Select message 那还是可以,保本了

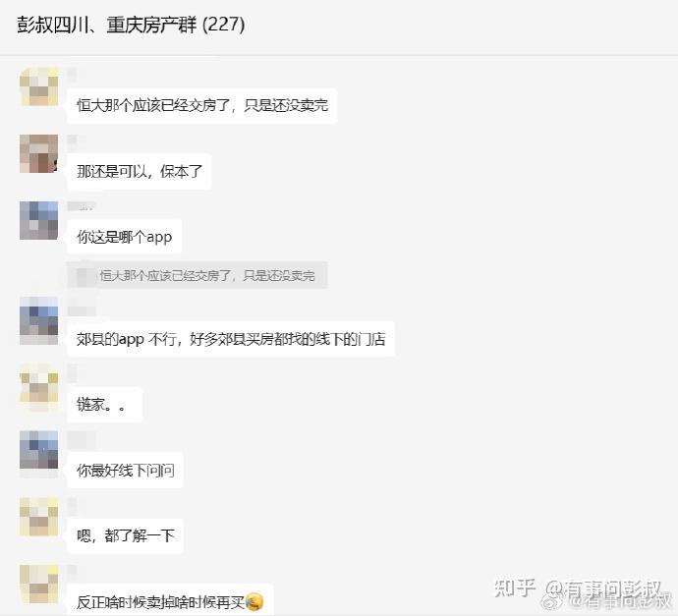click(x=140, y=172)
